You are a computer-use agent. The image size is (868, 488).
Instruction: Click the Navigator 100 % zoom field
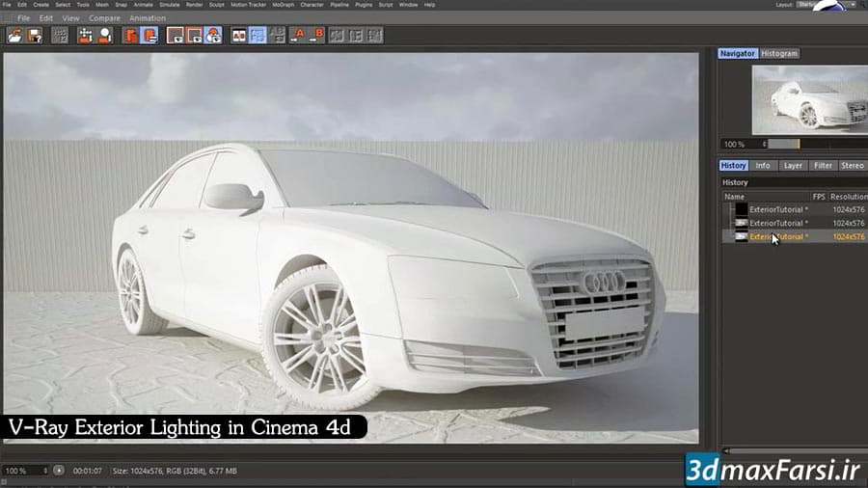click(742, 144)
